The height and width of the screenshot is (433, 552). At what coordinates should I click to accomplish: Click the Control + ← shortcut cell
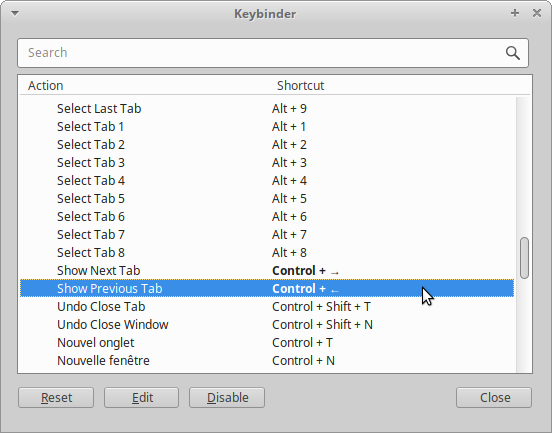pyautogui.click(x=305, y=289)
